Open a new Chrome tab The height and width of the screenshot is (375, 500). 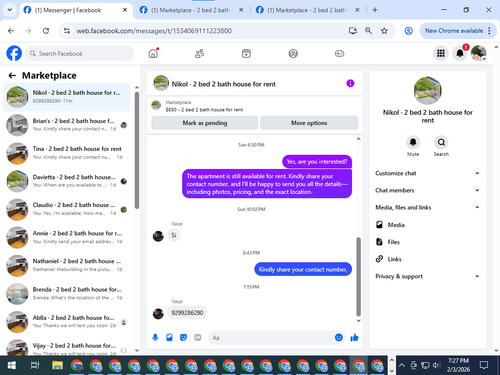pos(375,10)
